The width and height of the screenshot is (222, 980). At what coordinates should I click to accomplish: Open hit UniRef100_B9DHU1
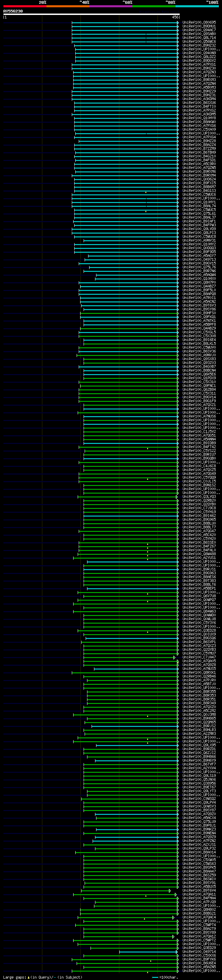pos(199,26)
